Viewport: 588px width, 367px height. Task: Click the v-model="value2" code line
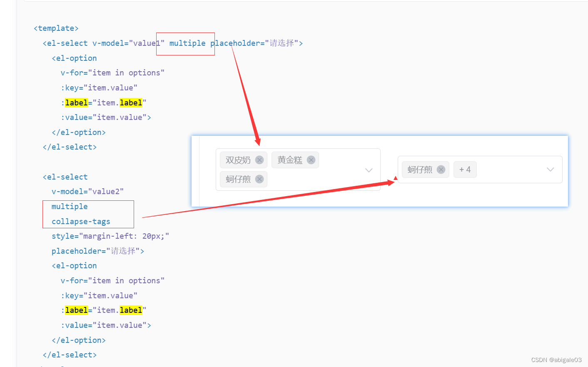(87, 192)
